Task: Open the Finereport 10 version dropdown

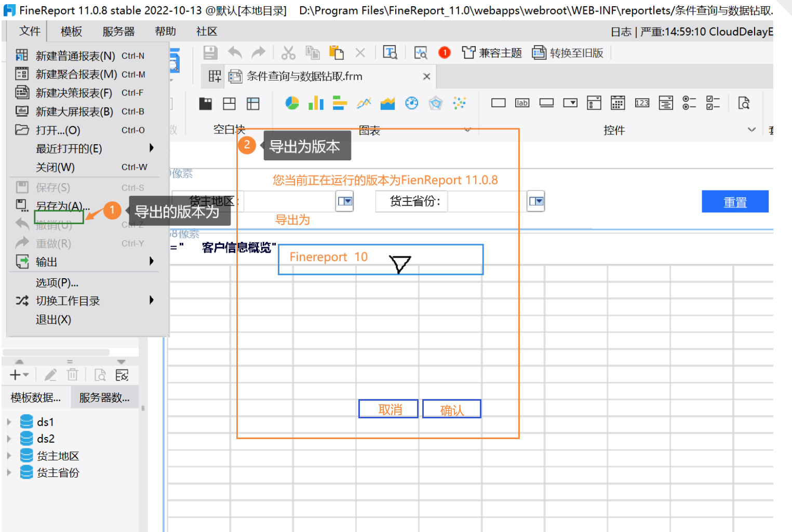Action: 400,264
